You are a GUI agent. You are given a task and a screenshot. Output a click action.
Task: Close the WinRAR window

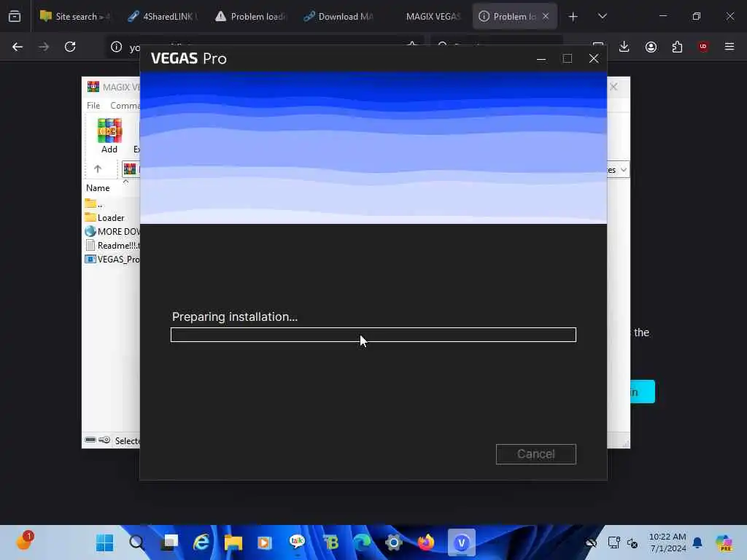614,87
